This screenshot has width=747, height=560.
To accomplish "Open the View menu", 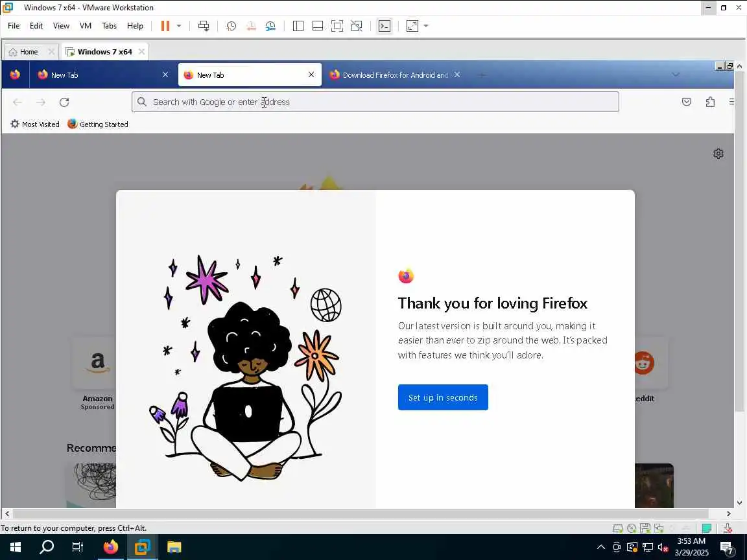I will [x=61, y=26].
